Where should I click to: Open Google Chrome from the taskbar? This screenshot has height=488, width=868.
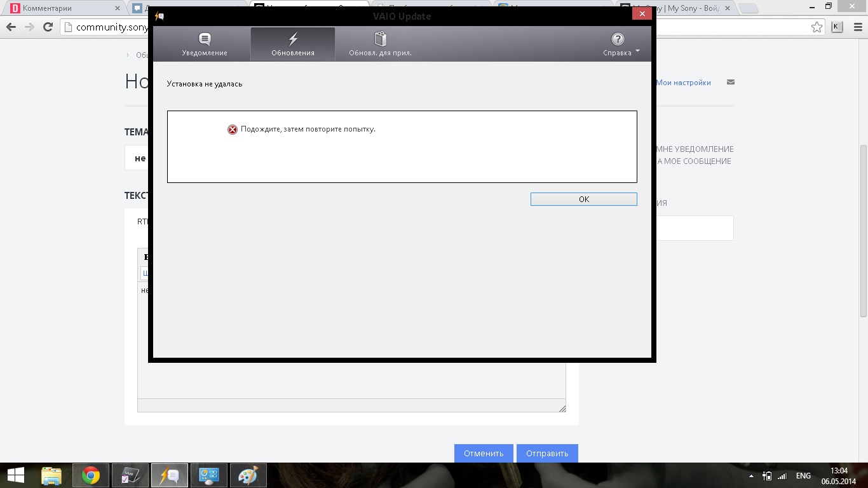[91, 475]
